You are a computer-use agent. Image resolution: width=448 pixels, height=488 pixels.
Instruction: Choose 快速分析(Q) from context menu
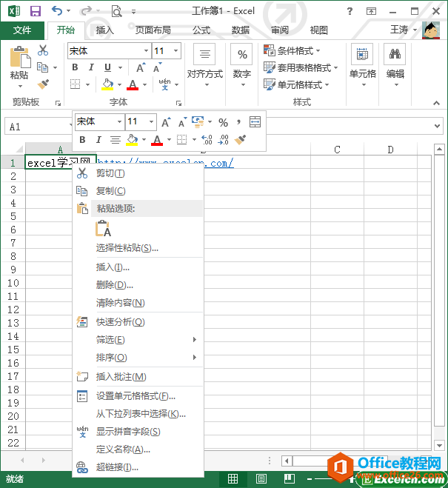tap(138, 322)
